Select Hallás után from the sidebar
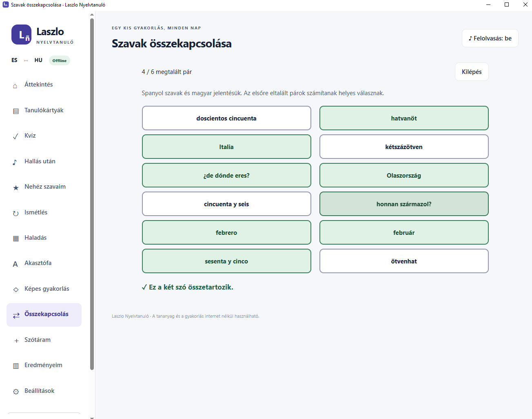This screenshot has height=419, width=532. point(44,161)
